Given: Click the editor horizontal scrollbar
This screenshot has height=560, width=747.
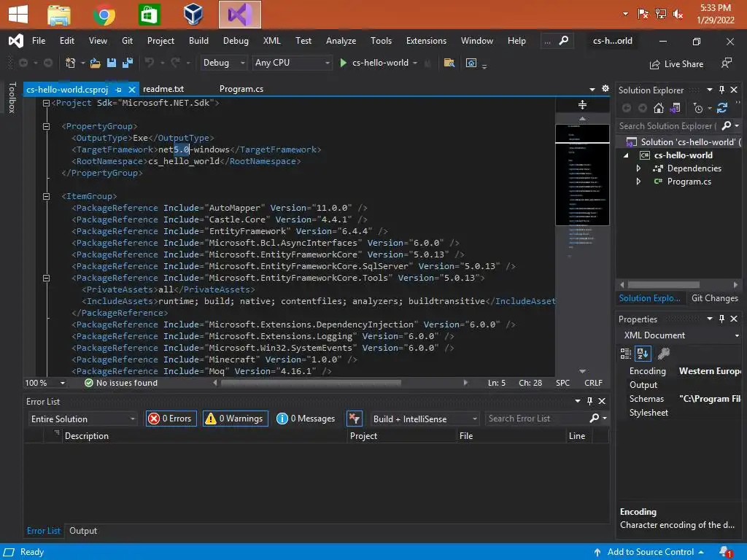Looking at the screenshot, I should pos(311,383).
